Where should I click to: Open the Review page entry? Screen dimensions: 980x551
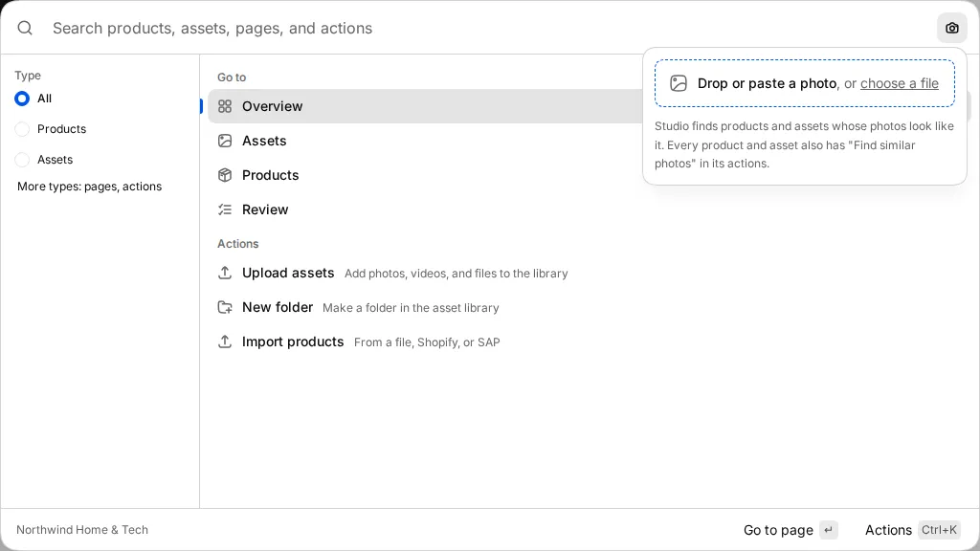(x=590, y=209)
